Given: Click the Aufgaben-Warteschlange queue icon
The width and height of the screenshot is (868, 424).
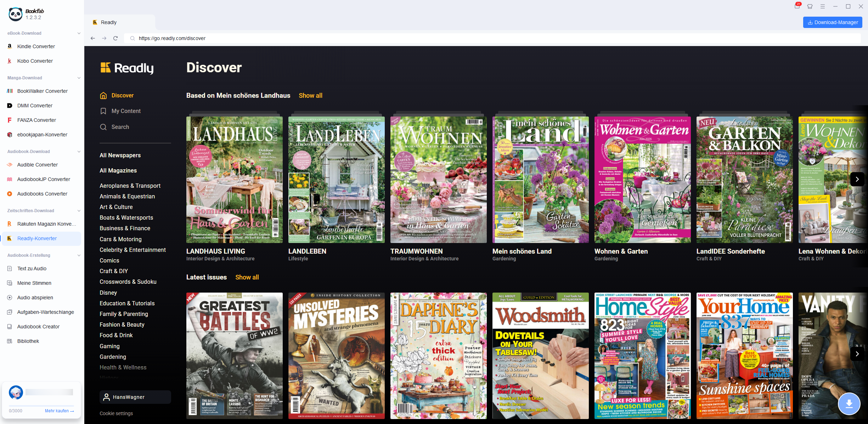Looking at the screenshot, I should click(10, 312).
